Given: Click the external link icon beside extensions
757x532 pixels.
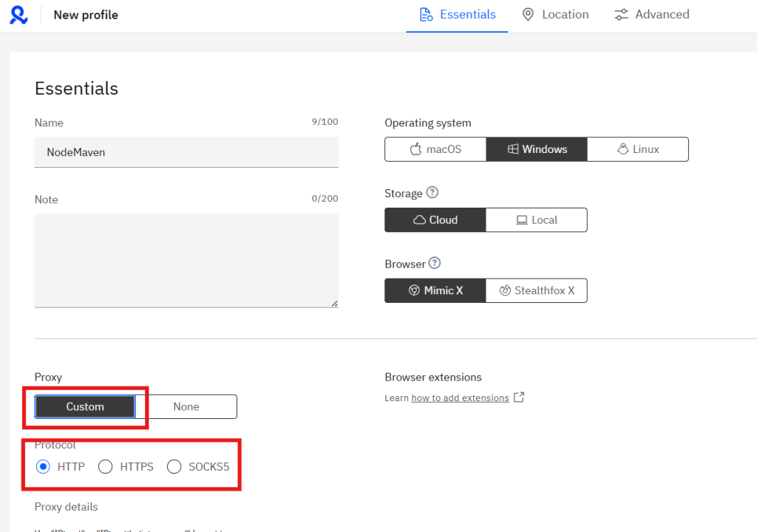Looking at the screenshot, I should point(519,398).
